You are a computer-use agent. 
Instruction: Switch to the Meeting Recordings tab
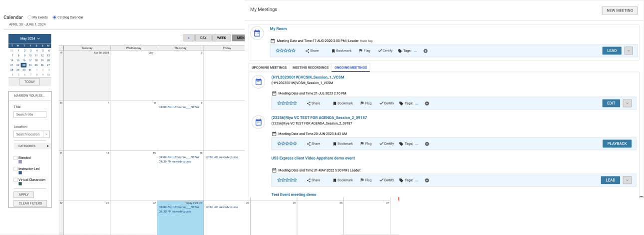point(310,67)
